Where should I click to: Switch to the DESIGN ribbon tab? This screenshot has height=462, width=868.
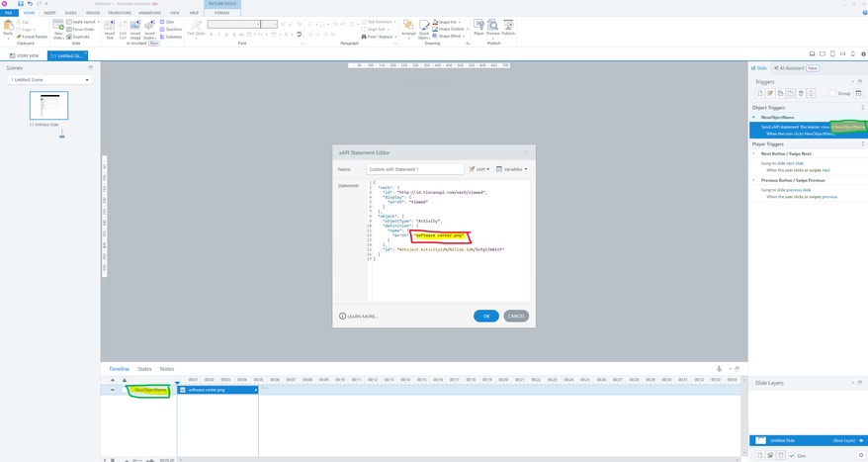pyautogui.click(x=93, y=12)
